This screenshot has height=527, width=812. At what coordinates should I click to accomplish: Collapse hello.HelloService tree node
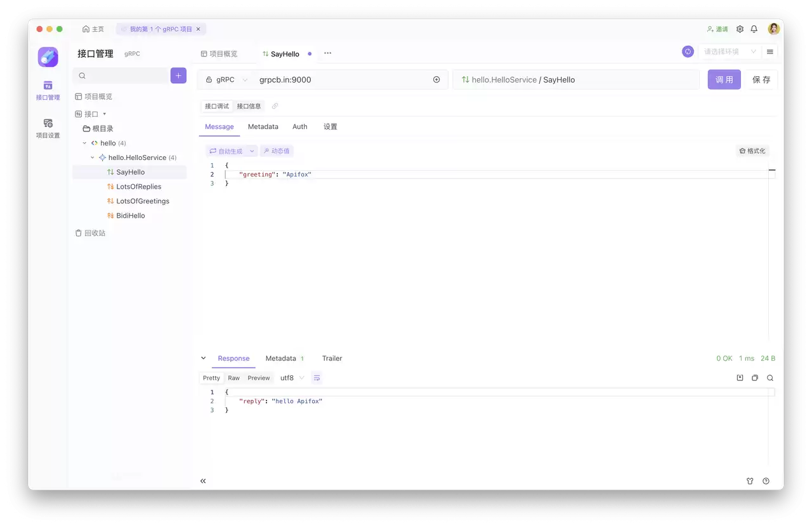[93, 157]
